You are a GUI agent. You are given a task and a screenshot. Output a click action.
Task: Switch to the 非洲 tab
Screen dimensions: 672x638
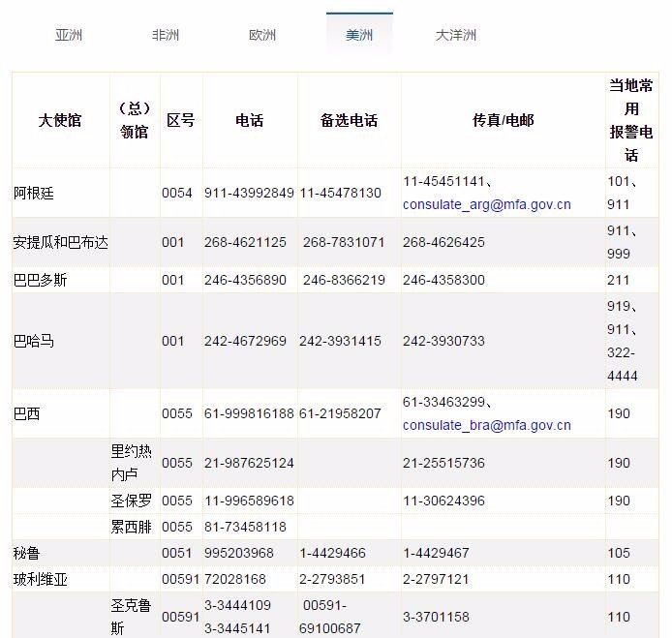coord(166,35)
